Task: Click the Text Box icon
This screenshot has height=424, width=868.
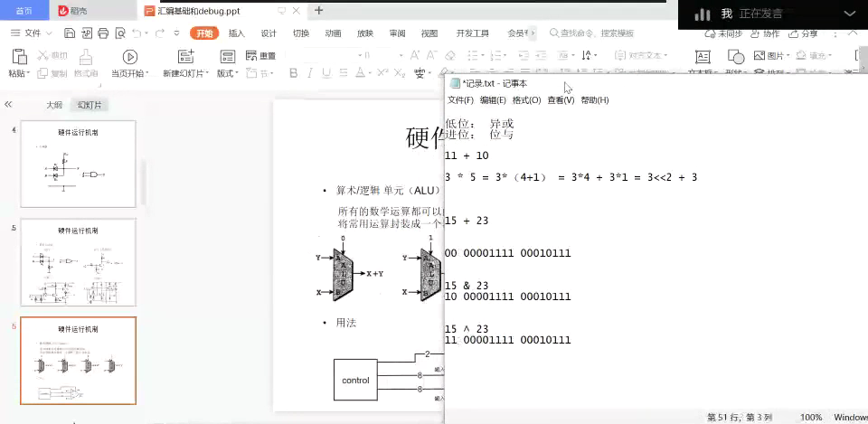Action: coord(703,56)
